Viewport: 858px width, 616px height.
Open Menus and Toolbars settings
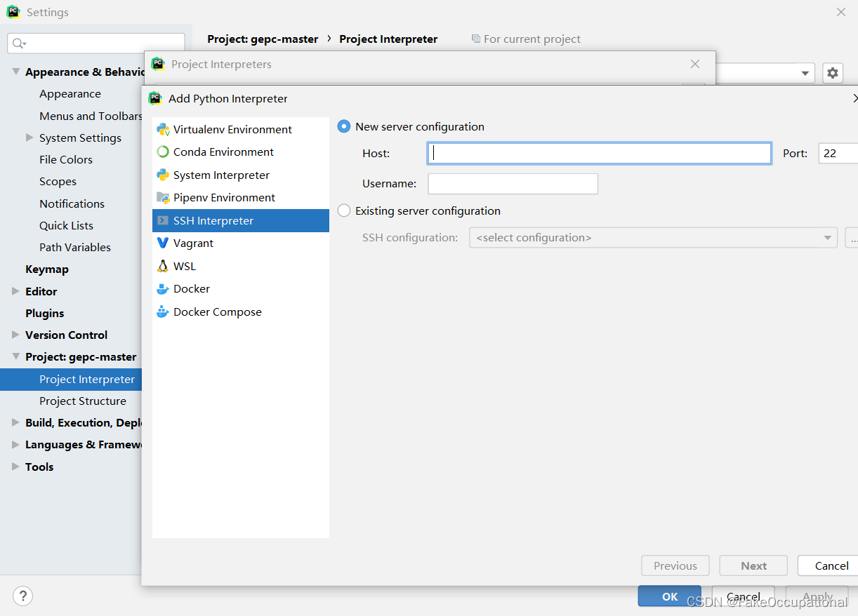point(91,116)
